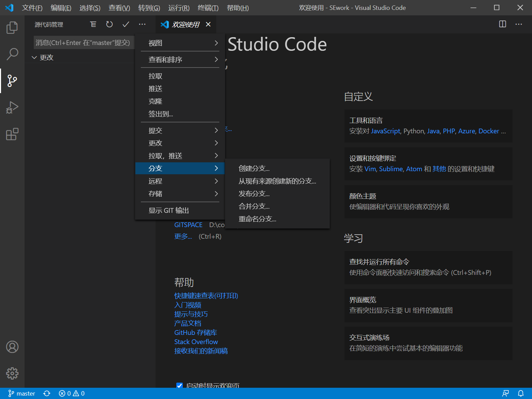The height and width of the screenshot is (399, 532).
Task: Open the GITSPACE recent folder link
Action: click(x=188, y=225)
